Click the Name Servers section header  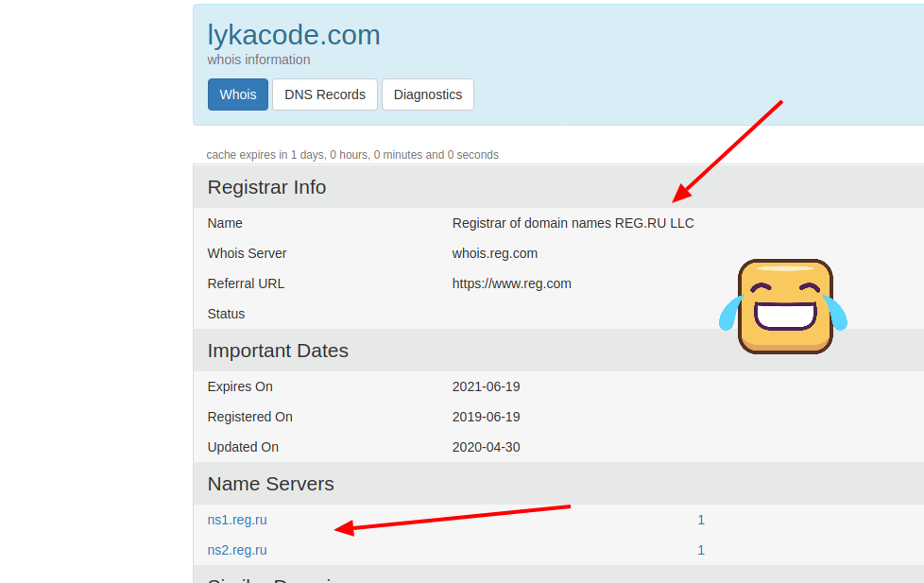270,484
